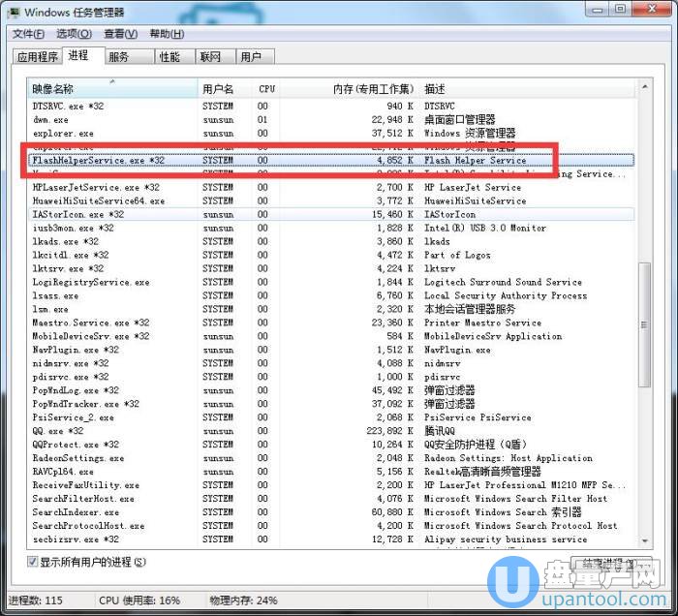Switch to the 服务 tab
This screenshot has height=616, width=678.
coord(119,57)
